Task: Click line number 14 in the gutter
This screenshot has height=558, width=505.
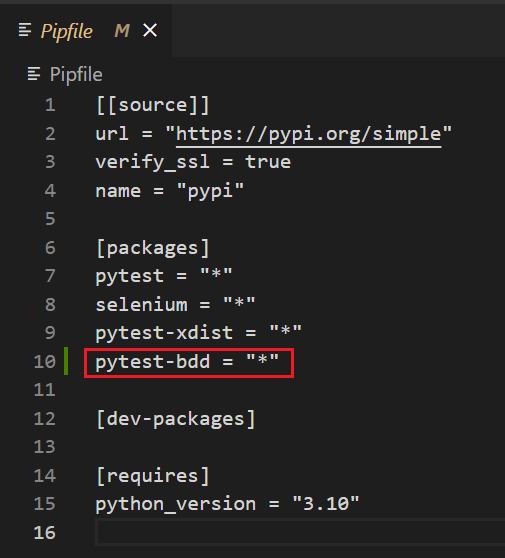Action: pyautogui.click(x=45, y=476)
